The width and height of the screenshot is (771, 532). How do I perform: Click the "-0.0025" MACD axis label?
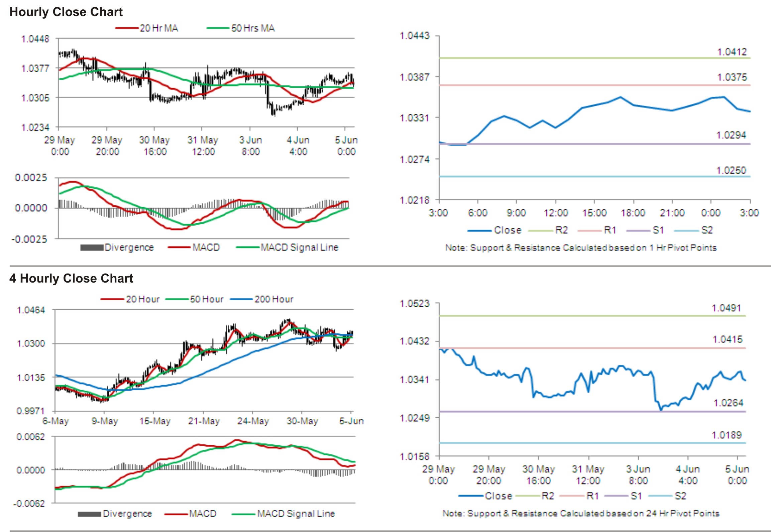[29, 239]
